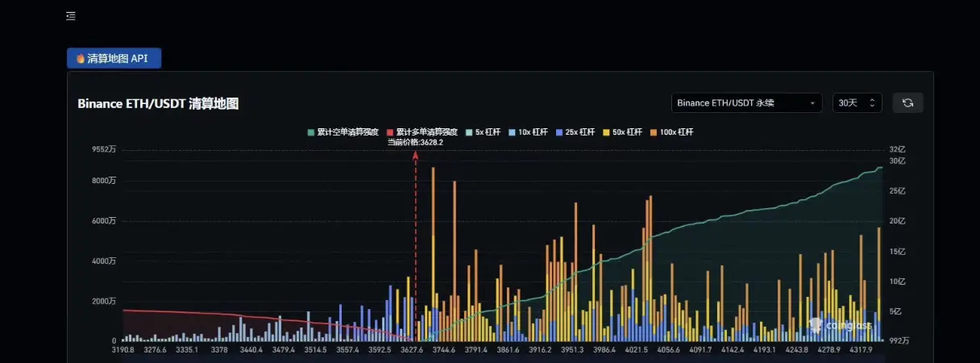The height and width of the screenshot is (363, 980).
Task: Open the sidebar menu toggle icon
Action: [71, 16]
